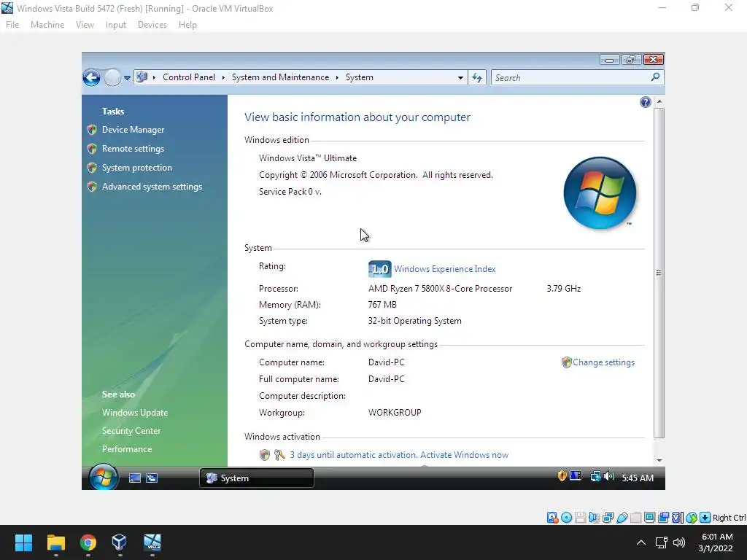The width and height of the screenshot is (747, 560).
Task: Select System in the address breadcrumb
Action: coord(359,77)
